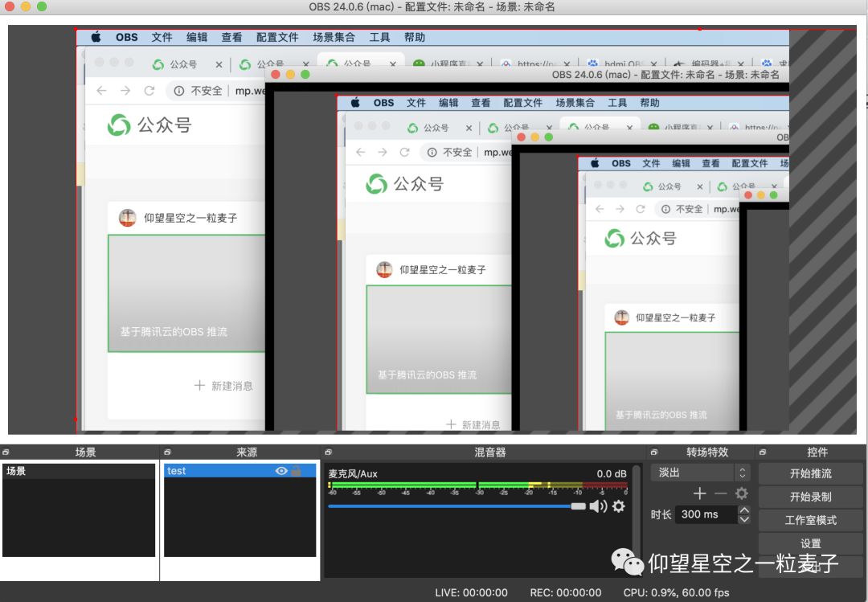Click OBS in outermost captured menu bar
Image resolution: width=868 pixels, height=602 pixels.
click(x=127, y=37)
